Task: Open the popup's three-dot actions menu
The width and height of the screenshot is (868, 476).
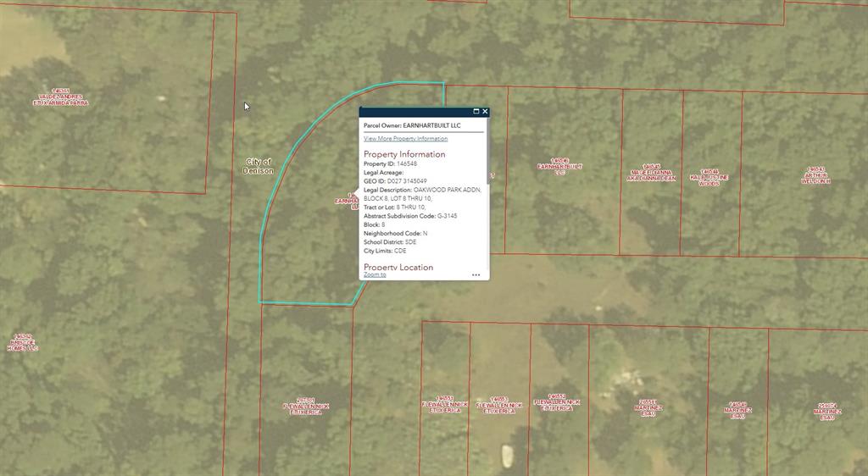Action: coord(476,274)
